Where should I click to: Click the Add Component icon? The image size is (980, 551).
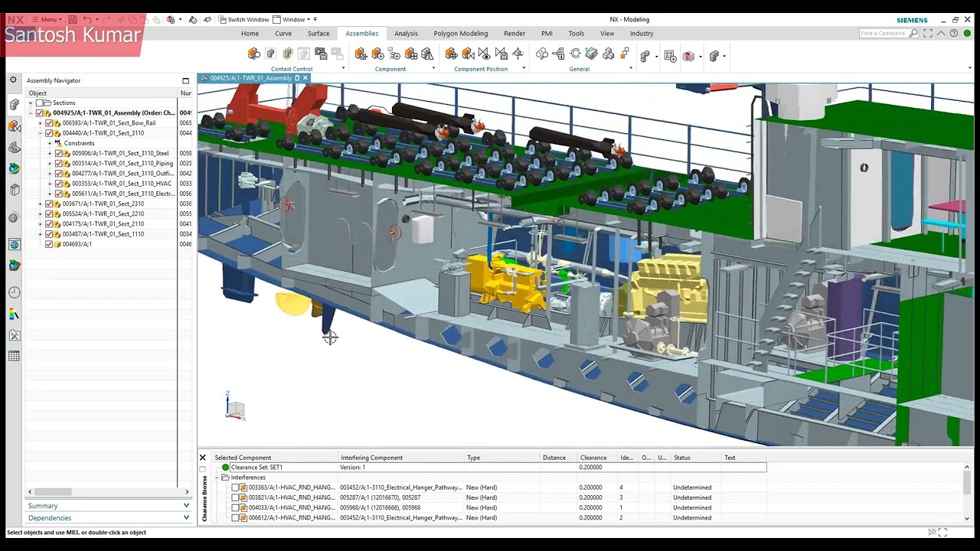361,54
